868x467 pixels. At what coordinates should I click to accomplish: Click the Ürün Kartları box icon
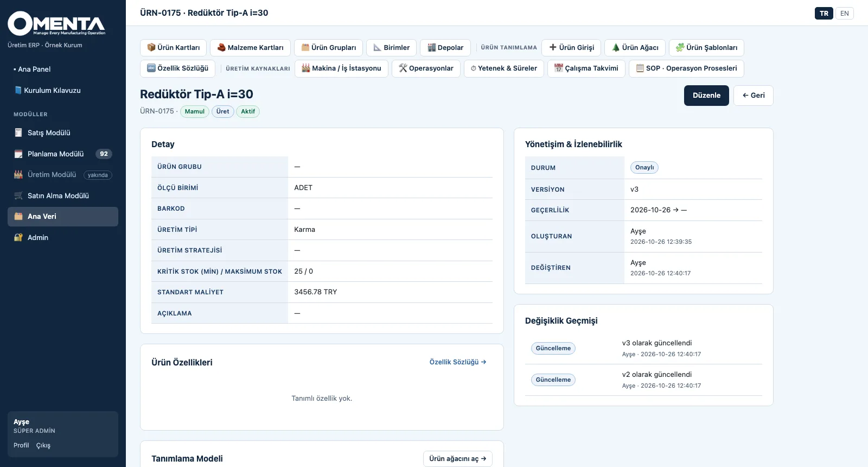tap(151, 47)
